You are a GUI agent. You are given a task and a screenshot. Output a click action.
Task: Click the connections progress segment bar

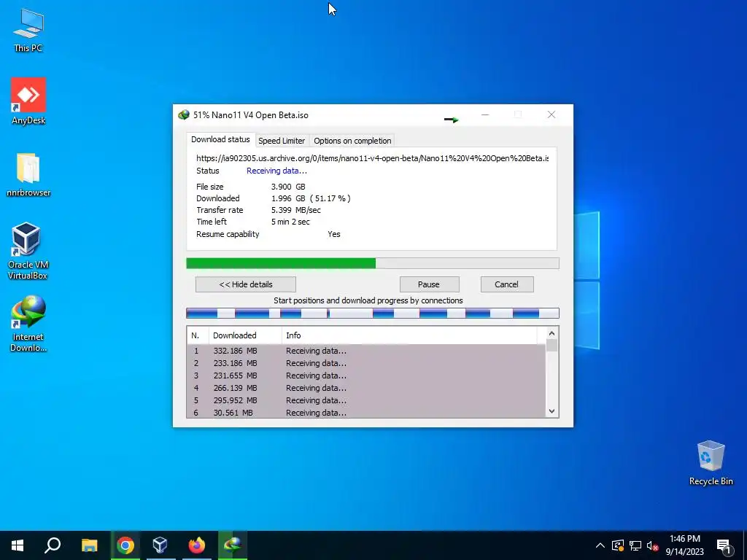pyautogui.click(x=373, y=313)
